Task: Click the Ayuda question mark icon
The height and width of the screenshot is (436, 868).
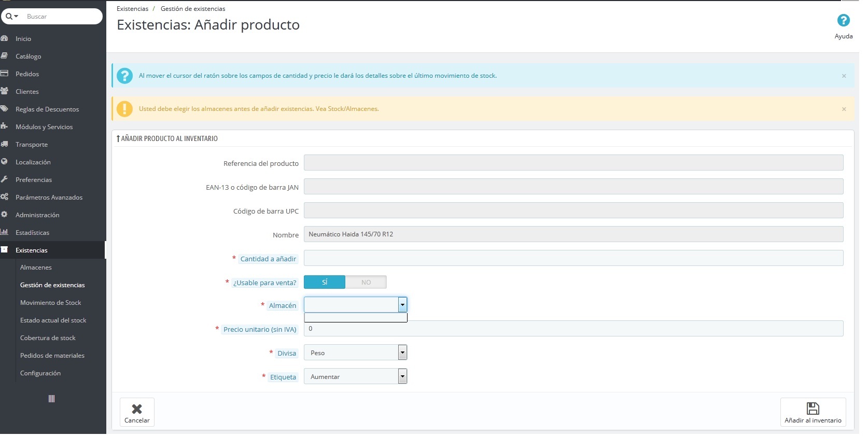Action: 844,20
